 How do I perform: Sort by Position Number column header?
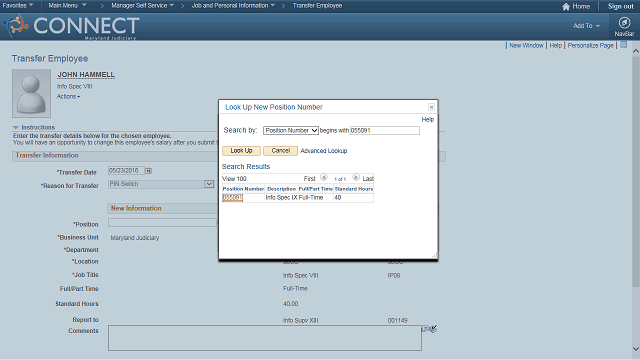(243, 189)
